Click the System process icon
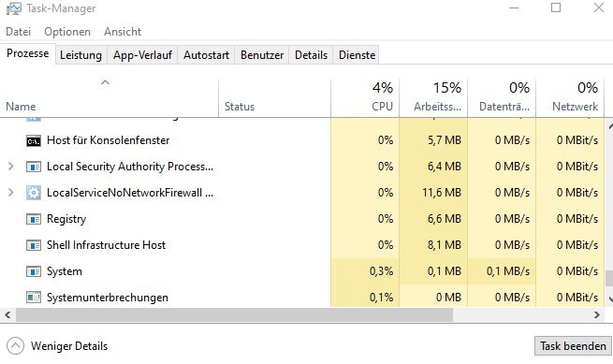The width and height of the screenshot is (613, 364). point(34,271)
